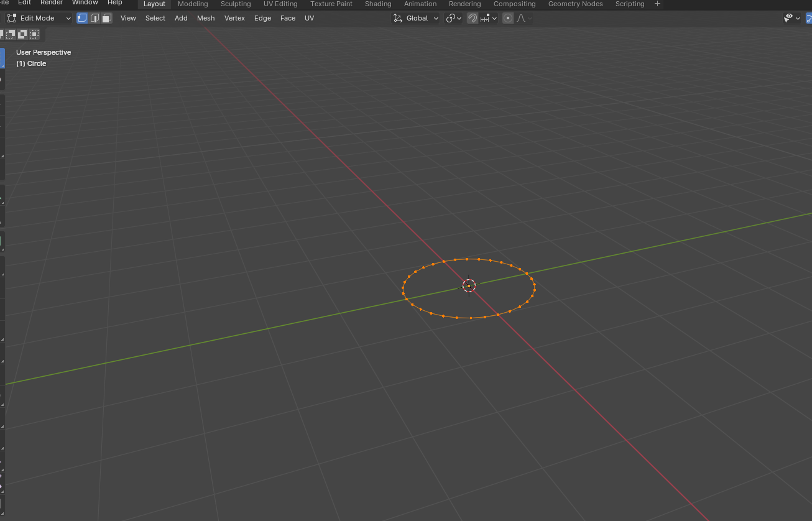Image resolution: width=812 pixels, height=521 pixels.
Task: Switch to the Modeling workspace tab
Action: click(193, 4)
